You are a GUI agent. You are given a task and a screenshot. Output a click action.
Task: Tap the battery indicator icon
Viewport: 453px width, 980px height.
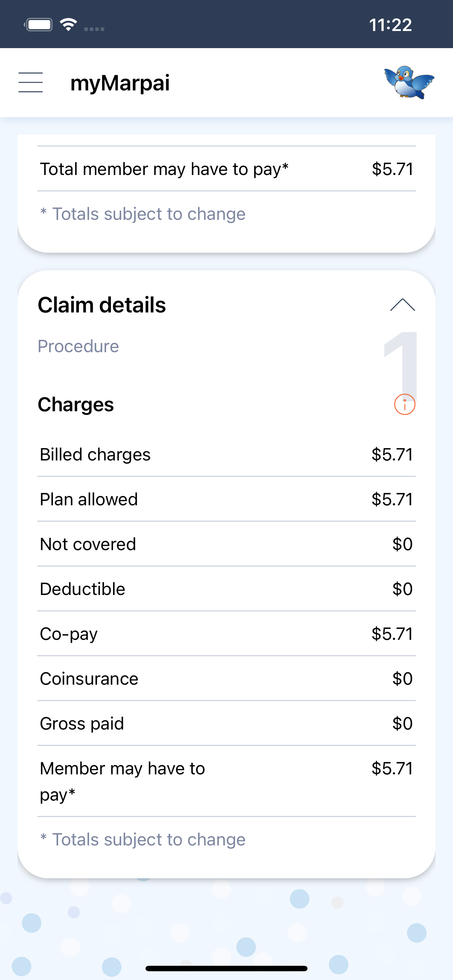pos(38,25)
